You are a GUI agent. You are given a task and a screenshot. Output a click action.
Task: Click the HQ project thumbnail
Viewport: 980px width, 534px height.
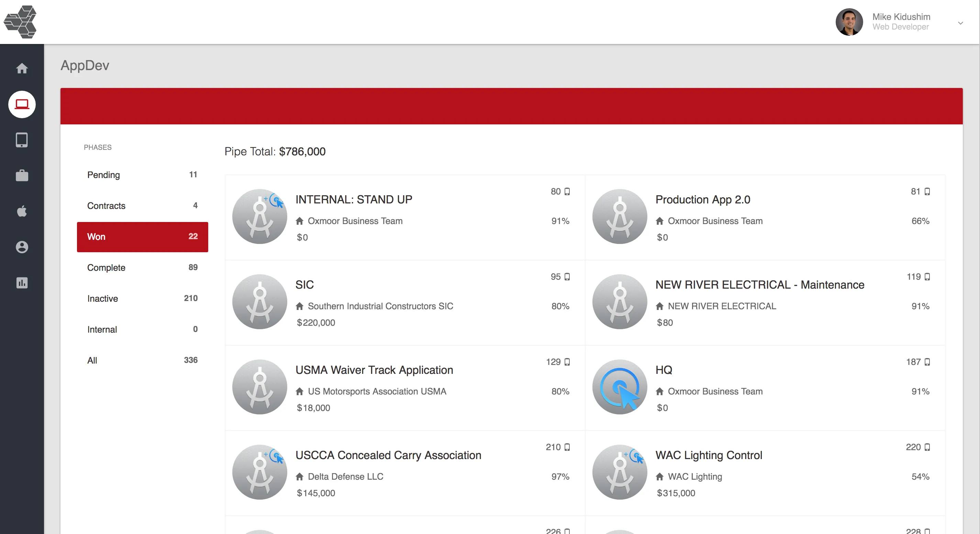pos(619,387)
